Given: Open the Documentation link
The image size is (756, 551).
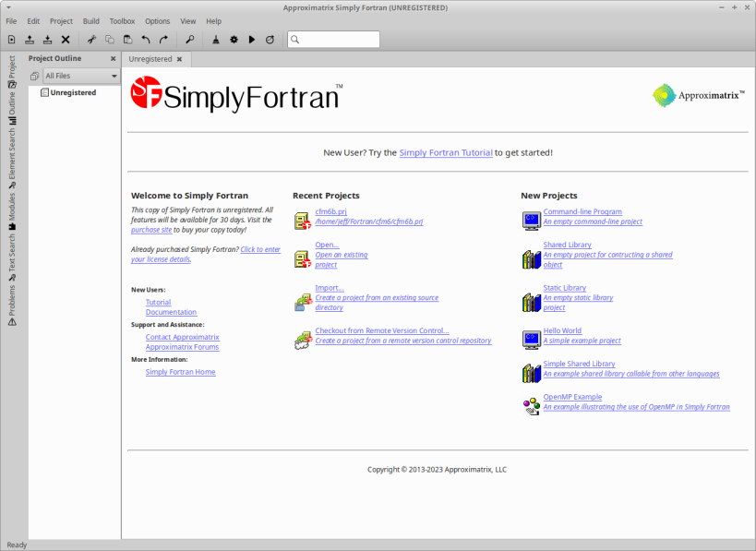Looking at the screenshot, I should [x=171, y=312].
